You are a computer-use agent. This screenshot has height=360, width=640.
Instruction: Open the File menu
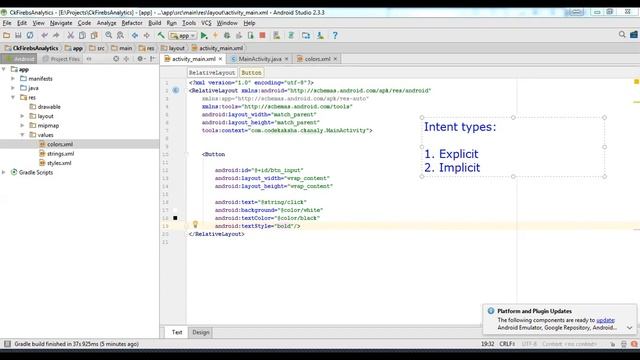point(7,23)
